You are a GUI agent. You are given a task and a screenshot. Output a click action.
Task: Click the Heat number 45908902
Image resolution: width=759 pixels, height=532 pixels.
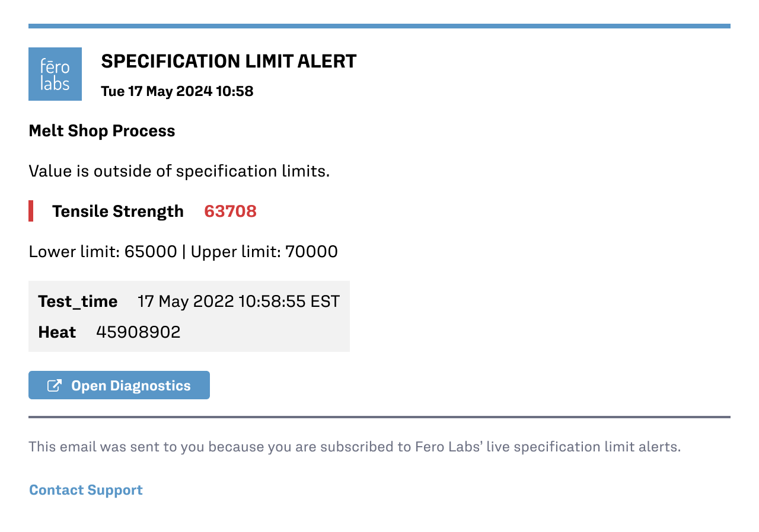(138, 332)
